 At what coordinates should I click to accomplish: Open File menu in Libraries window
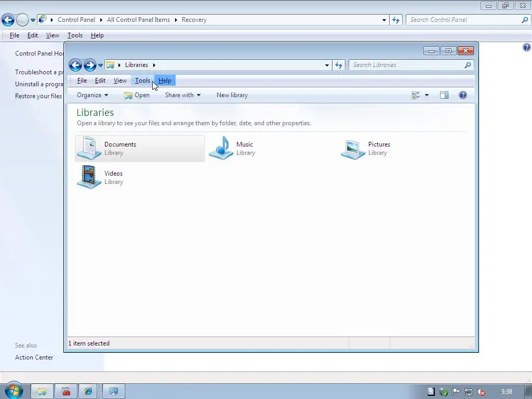click(x=82, y=81)
